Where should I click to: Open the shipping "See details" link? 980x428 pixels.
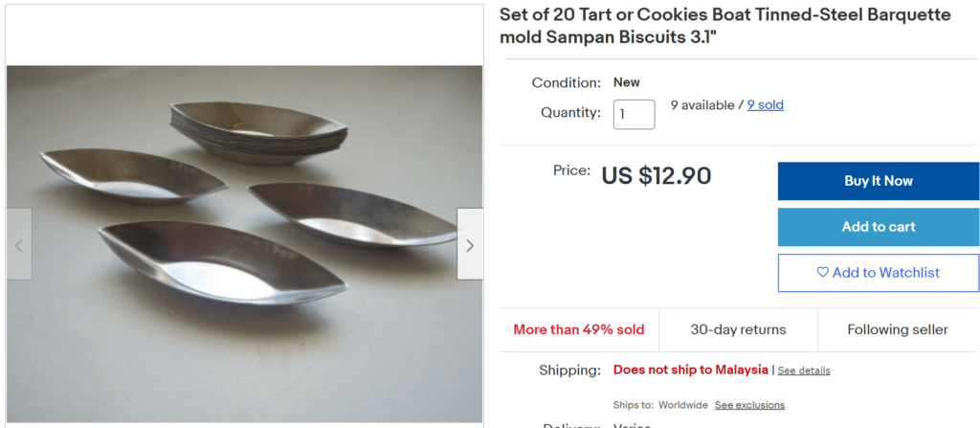[804, 371]
